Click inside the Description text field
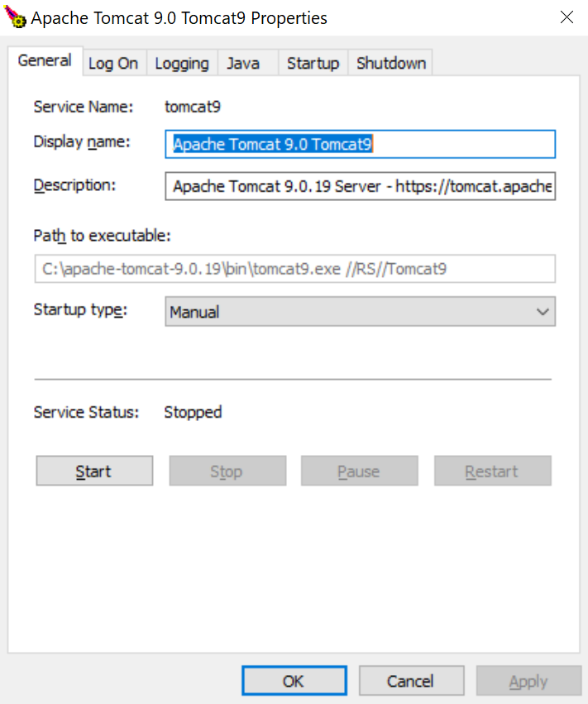 coord(360,186)
